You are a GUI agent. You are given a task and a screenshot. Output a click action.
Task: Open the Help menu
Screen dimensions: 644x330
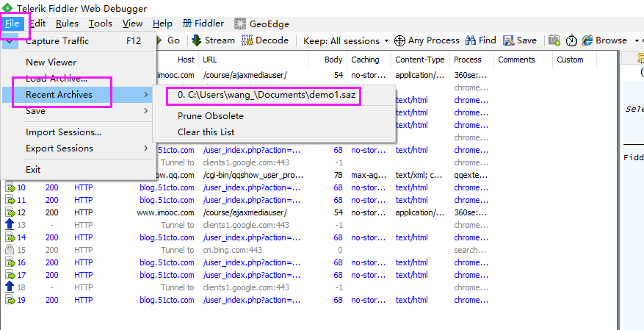(162, 24)
